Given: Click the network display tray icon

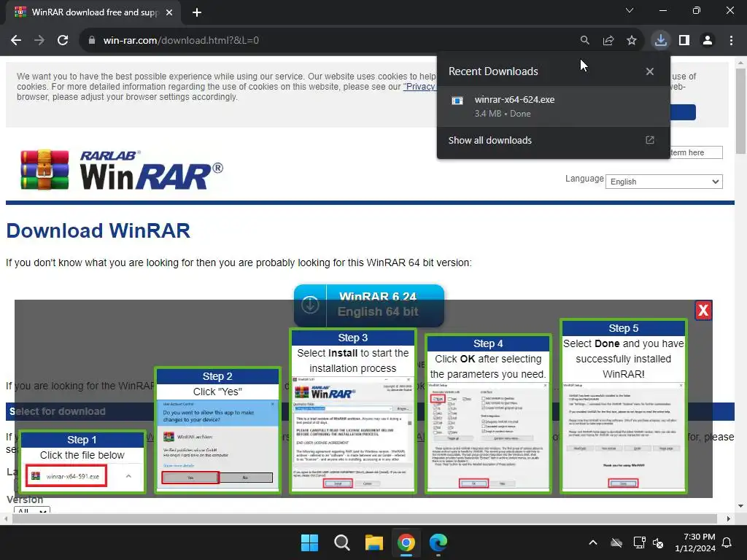Looking at the screenshot, I should (x=639, y=542).
